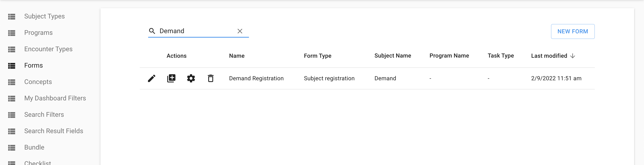Click the clone form icon
Viewport: 644px width, 165px height.
(x=171, y=79)
